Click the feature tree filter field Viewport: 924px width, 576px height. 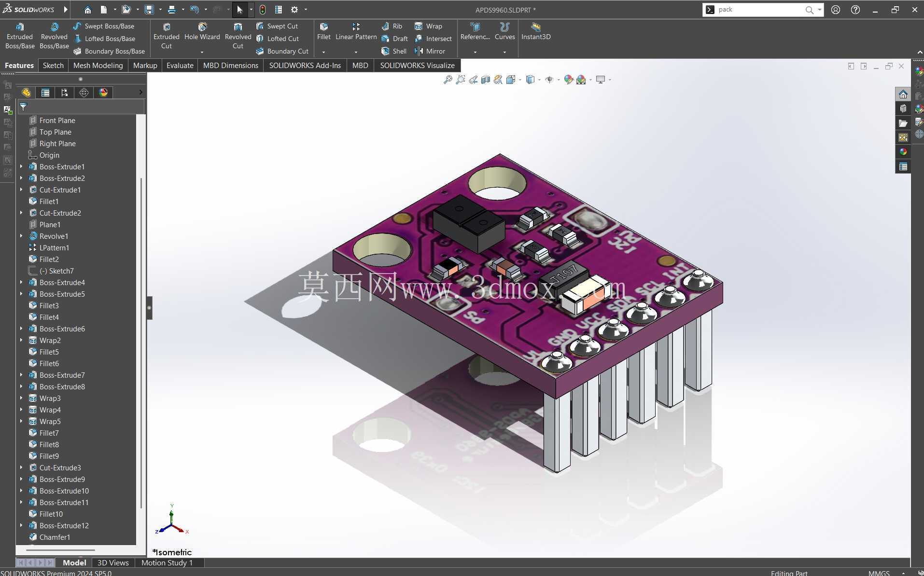(81, 107)
